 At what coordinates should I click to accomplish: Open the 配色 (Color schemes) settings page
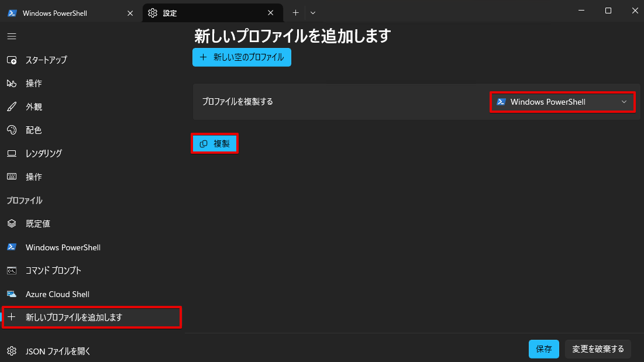point(33,130)
